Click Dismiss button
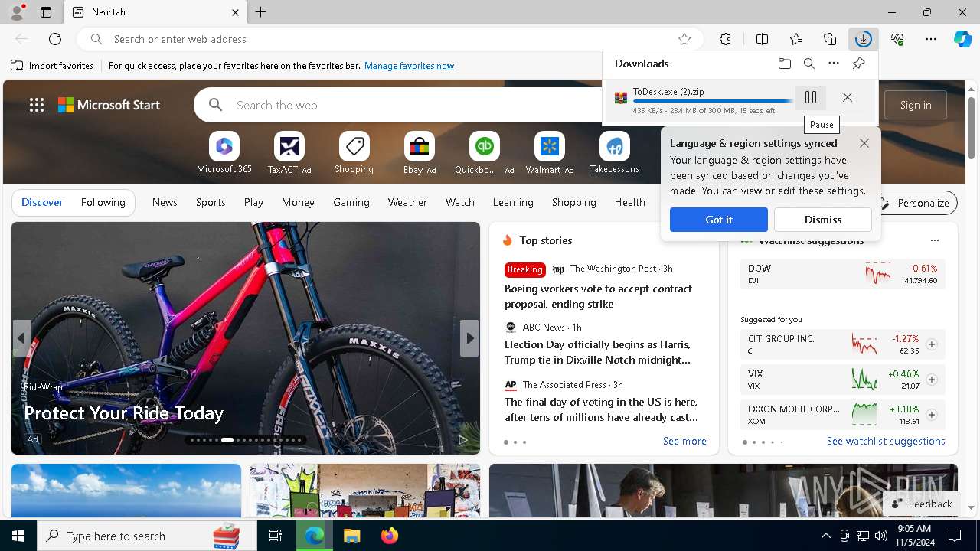The image size is (980, 551). pyautogui.click(x=823, y=220)
